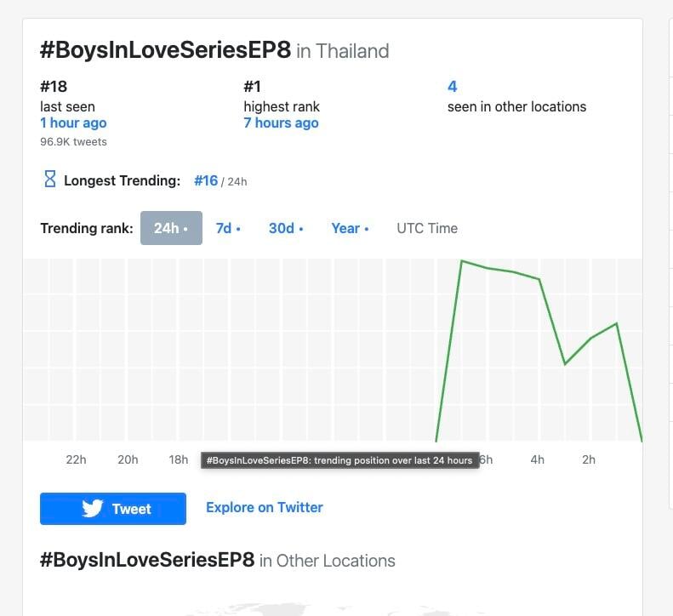
Task: Switch to the 30d trending range
Action: (x=286, y=228)
